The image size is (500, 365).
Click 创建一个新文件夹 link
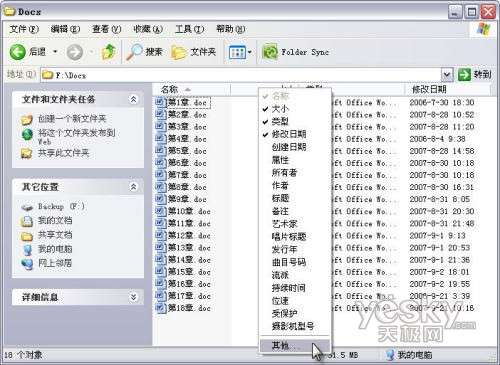[72, 119]
